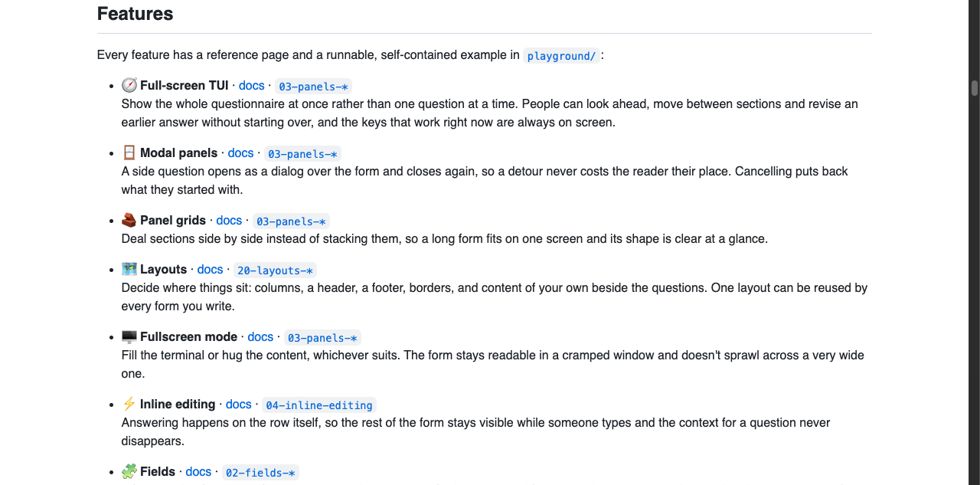
Task: Click the door emoji beside Modal panels
Action: click(129, 152)
